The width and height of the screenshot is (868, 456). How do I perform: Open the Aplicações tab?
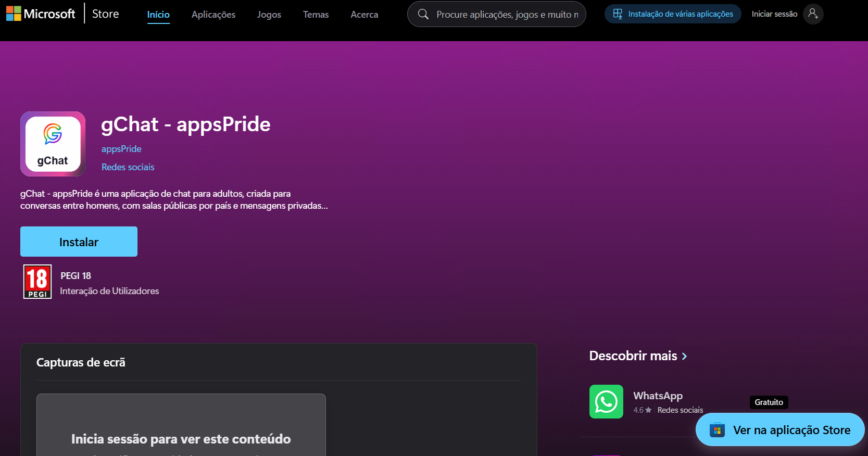[213, 15]
